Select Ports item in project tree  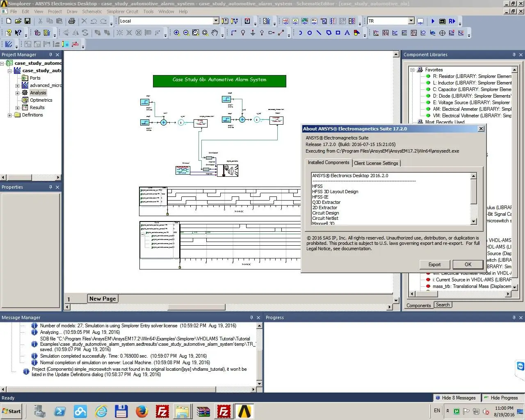click(35, 78)
